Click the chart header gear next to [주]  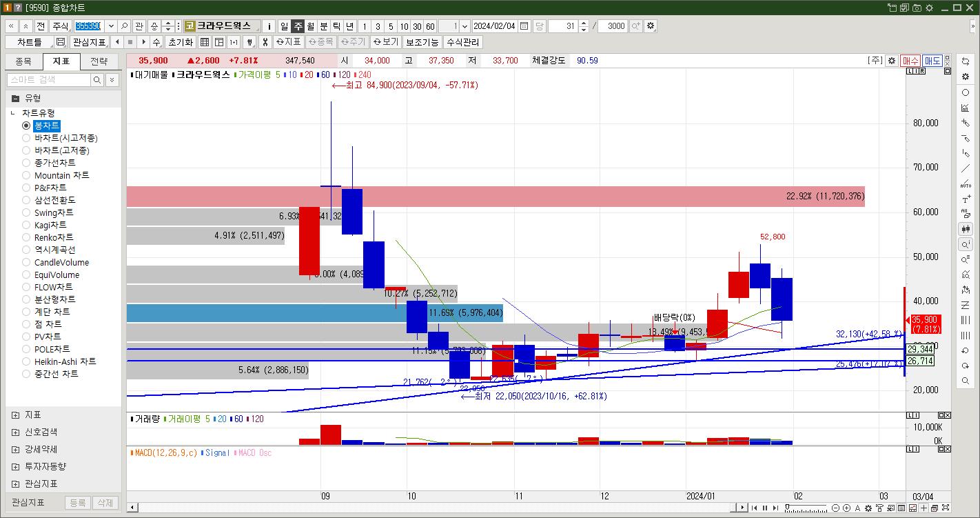pos(891,61)
